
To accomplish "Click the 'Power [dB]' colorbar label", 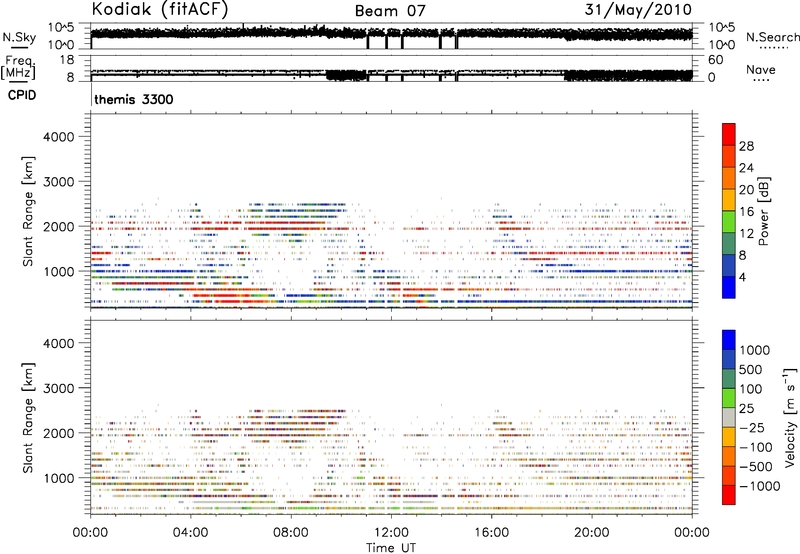I will point(764,211).
